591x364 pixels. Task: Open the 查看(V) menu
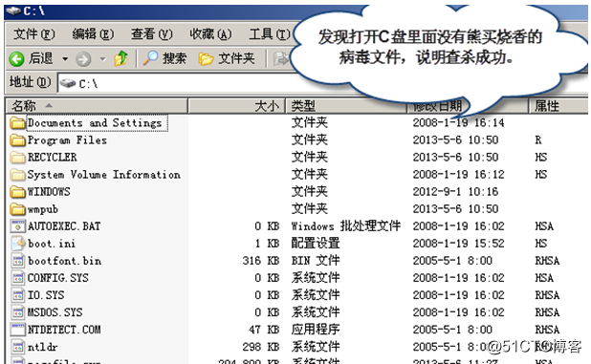(x=151, y=34)
